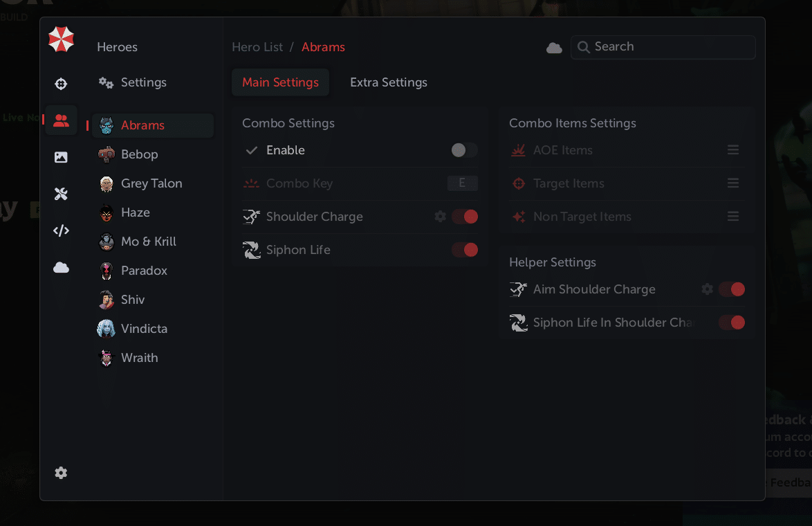Open the wrench and screwdriver tools section
Image resolution: width=812 pixels, height=526 pixels.
[x=61, y=194]
